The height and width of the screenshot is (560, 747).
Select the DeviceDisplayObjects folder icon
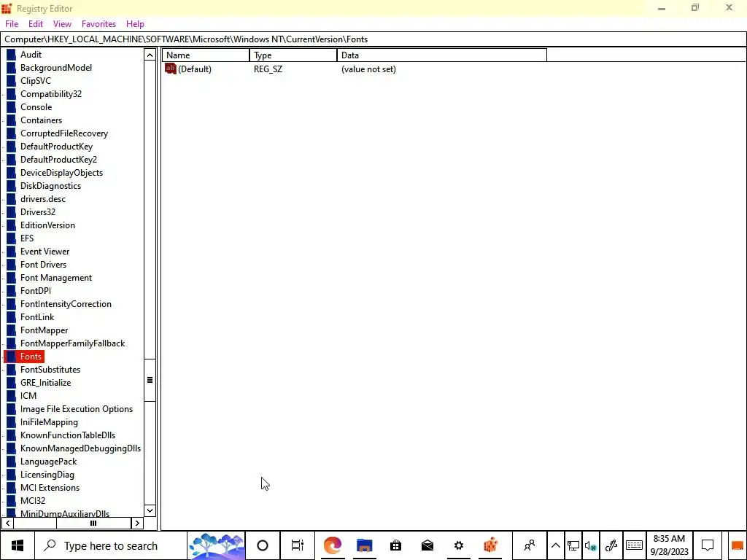point(11,172)
